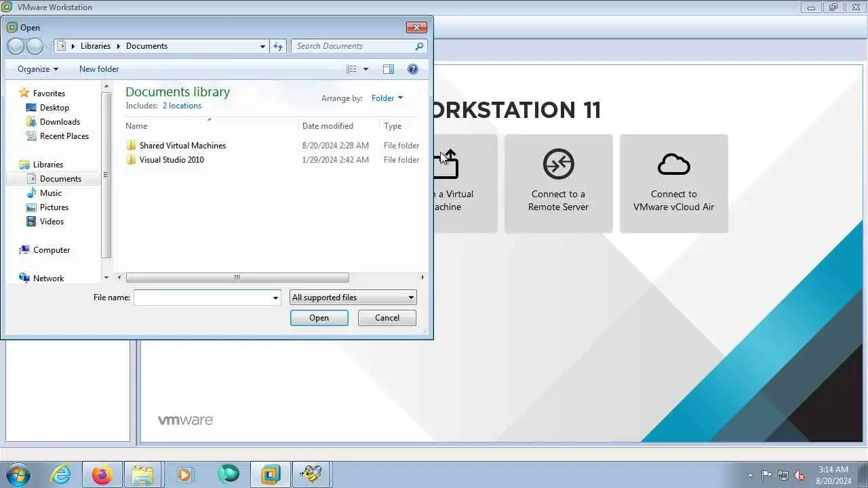Viewport: 868px width, 488px height.
Task: Open the All supported files type dropdown
Action: click(353, 298)
